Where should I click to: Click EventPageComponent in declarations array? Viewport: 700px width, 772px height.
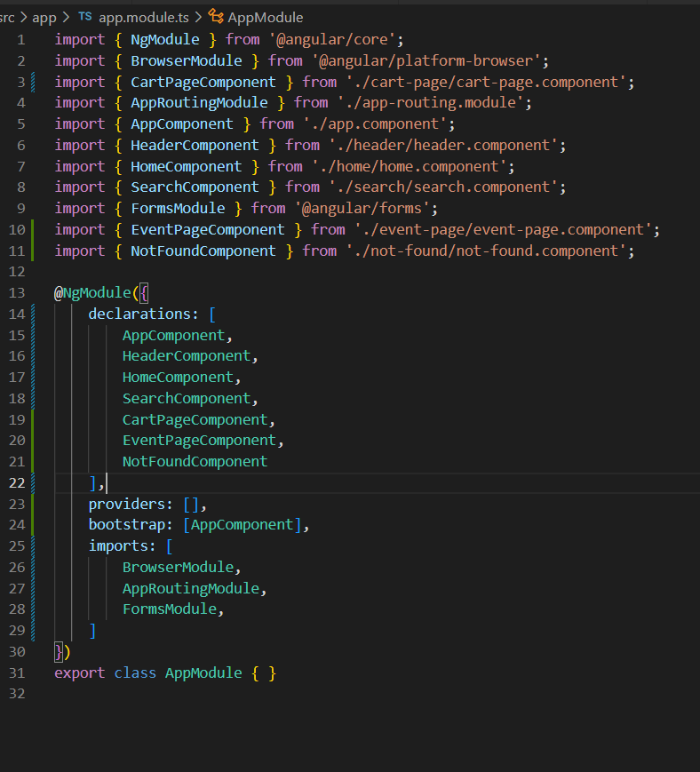click(199, 441)
